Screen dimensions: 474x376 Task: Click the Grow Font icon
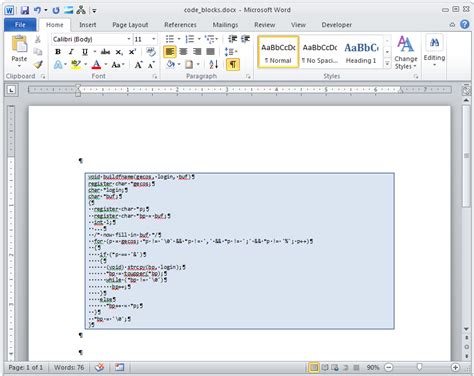tap(138, 65)
